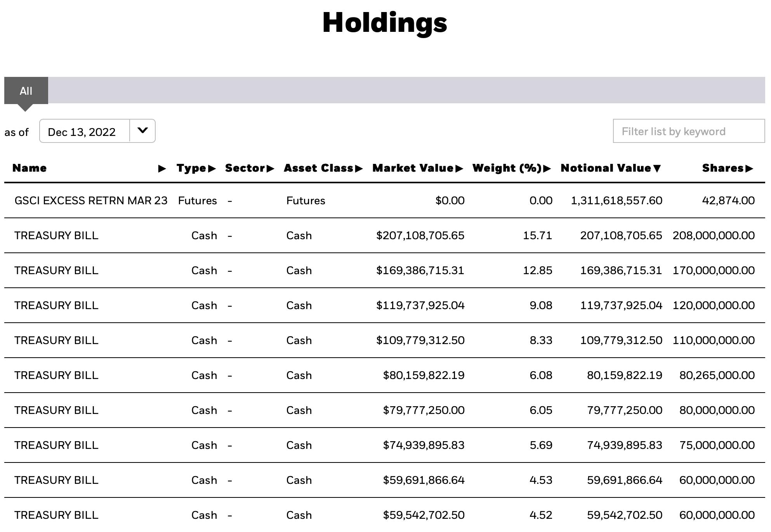Click the 5.69 weight cell

[541, 445]
